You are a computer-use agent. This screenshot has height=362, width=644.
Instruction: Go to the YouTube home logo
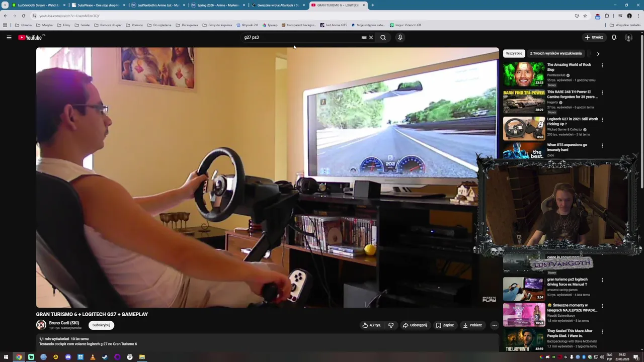(31, 37)
